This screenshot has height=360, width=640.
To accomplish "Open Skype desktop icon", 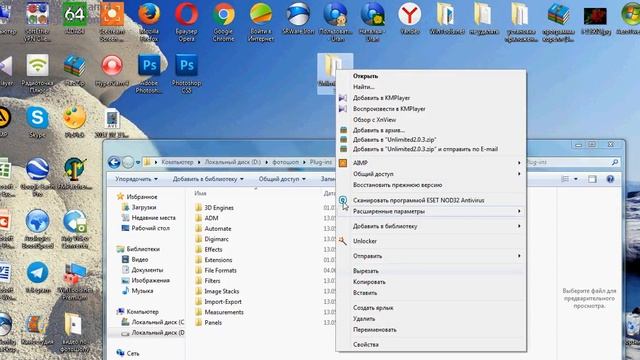I will [37, 122].
